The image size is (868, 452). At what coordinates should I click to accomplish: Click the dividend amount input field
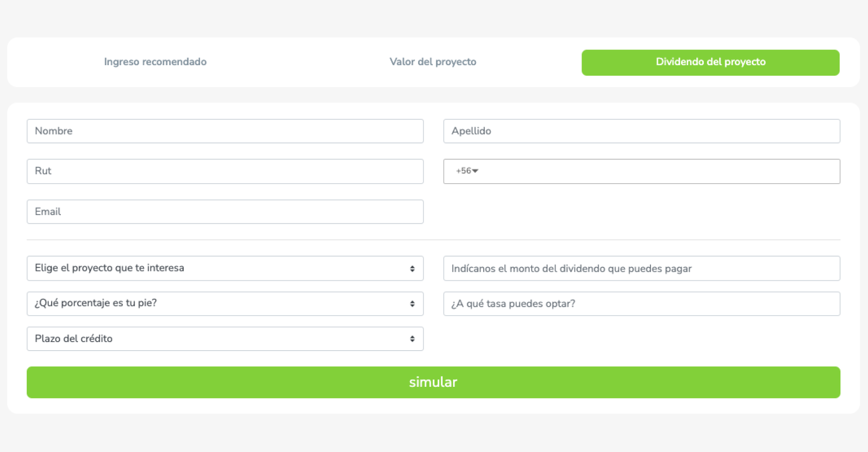641,268
